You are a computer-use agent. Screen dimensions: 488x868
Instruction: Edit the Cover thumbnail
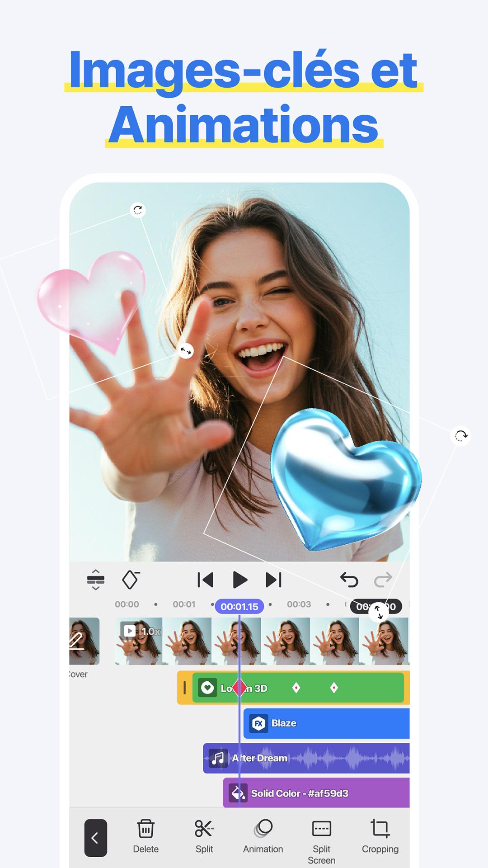[84, 641]
